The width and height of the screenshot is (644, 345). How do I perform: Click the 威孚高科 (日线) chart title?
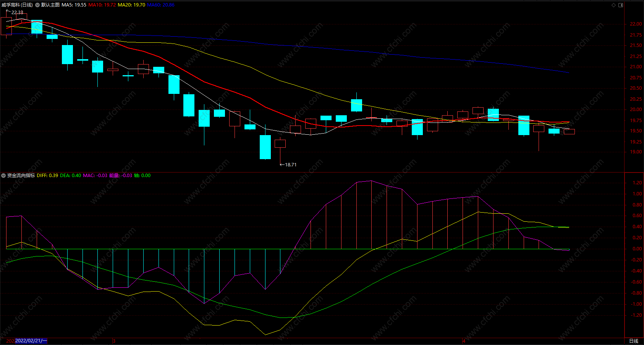pyautogui.click(x=17, y=5)
